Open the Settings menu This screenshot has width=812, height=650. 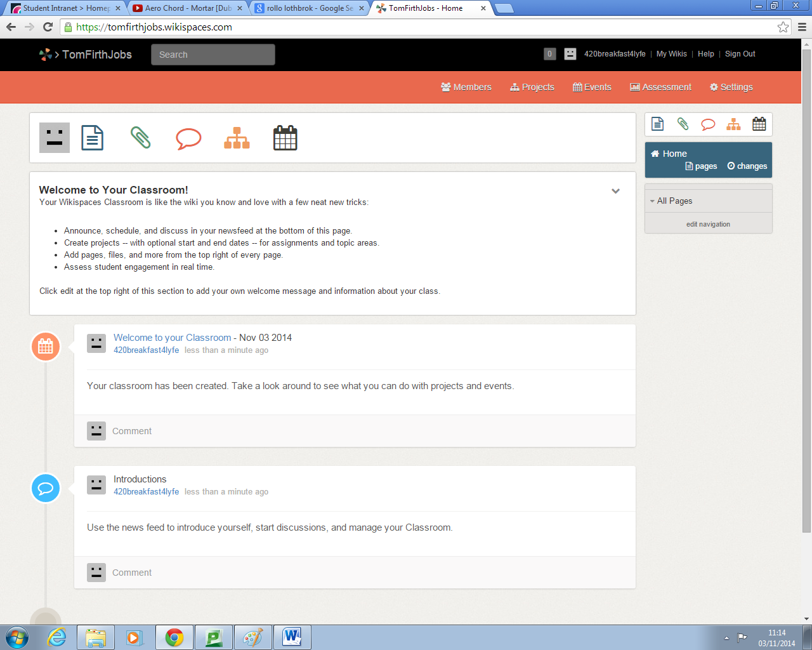[x=731, y=87]
